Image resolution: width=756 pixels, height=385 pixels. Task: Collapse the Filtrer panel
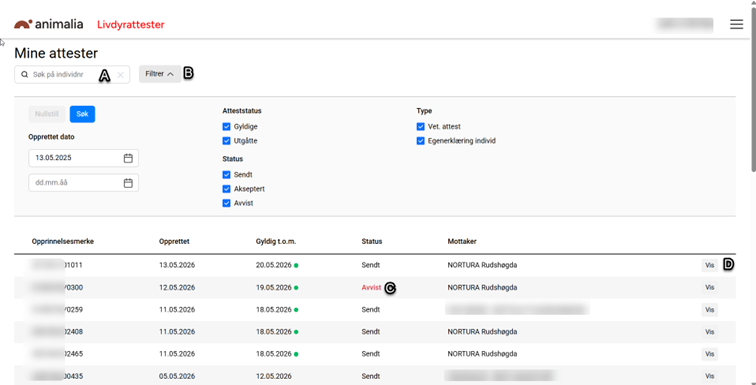[160, 74]
